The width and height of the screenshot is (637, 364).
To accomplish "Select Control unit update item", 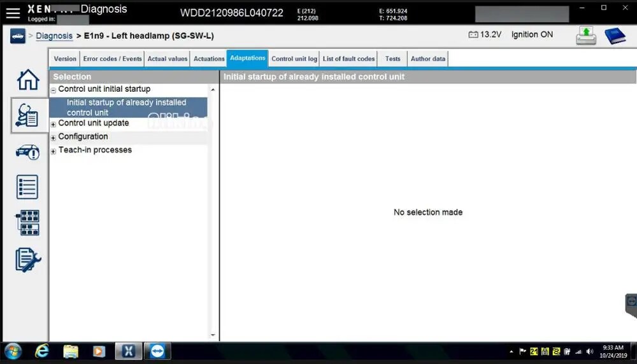I will [x=94, y=123].
